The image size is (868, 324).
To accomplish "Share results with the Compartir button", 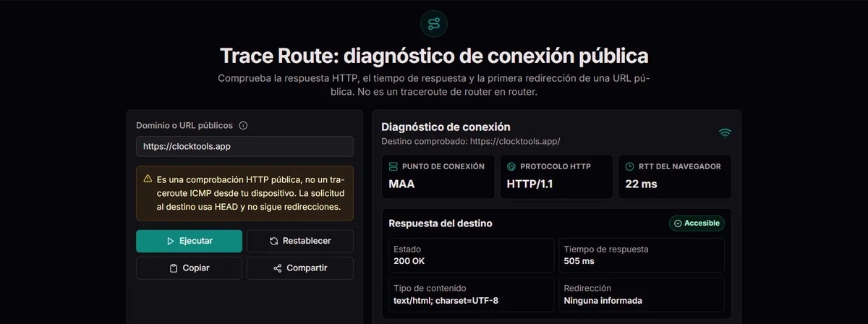I will (300, 268).
